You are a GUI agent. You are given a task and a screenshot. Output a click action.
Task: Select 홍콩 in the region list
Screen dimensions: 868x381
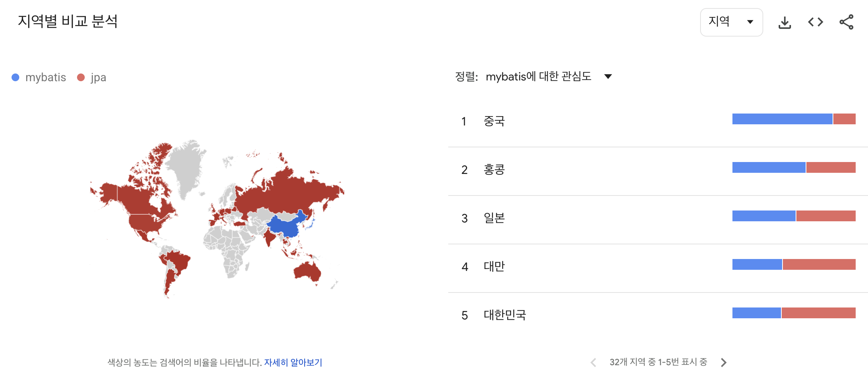[494, 170]
